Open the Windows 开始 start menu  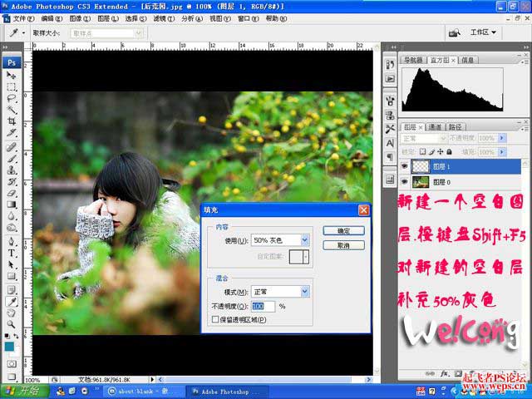(x=24, y=392)
